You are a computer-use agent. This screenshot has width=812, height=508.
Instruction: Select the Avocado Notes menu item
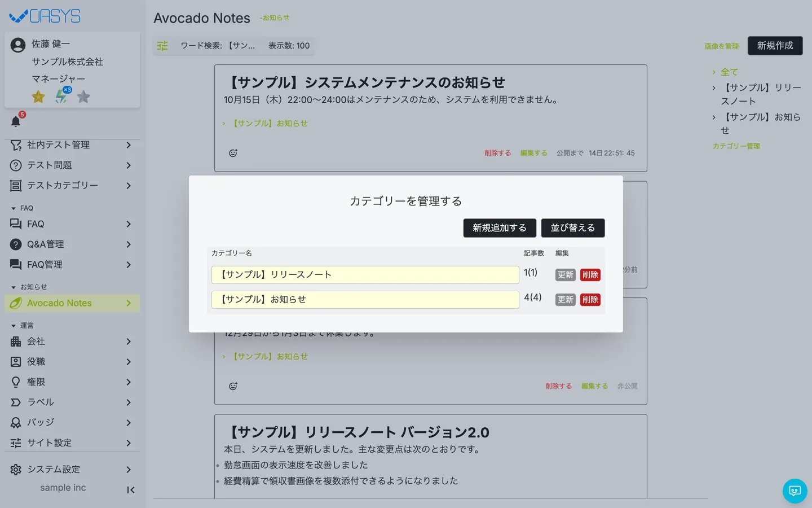[72, 303]
